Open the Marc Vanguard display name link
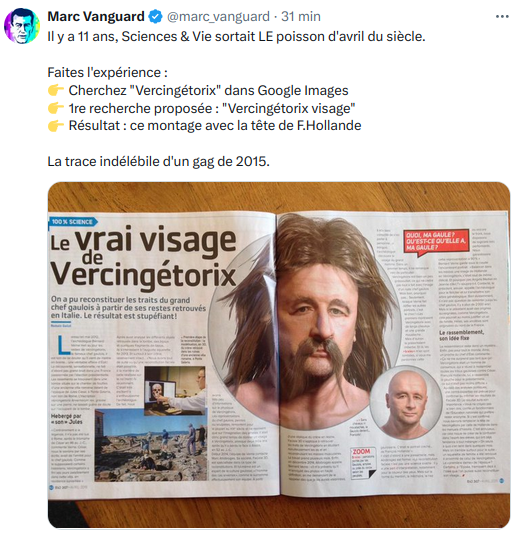The width and height of the screenshot is (518, 538). click(96, 16)
